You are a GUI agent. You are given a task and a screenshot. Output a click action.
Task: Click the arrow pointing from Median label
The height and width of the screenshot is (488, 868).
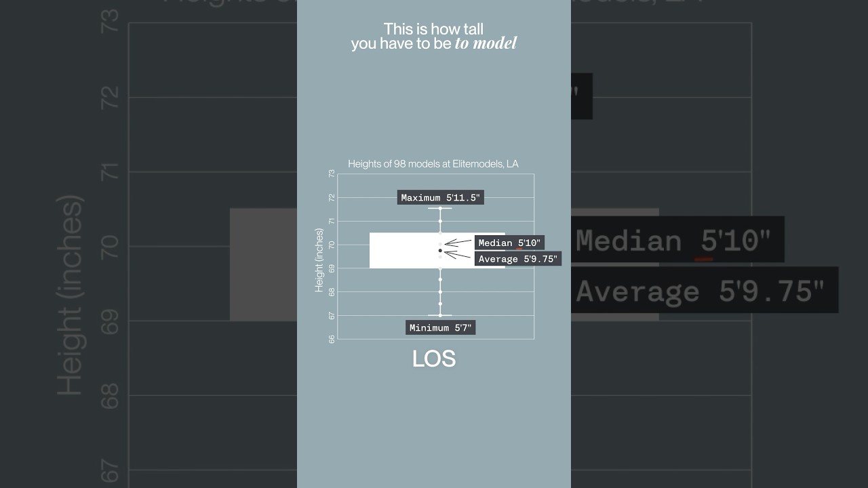(x=458, y=242)
